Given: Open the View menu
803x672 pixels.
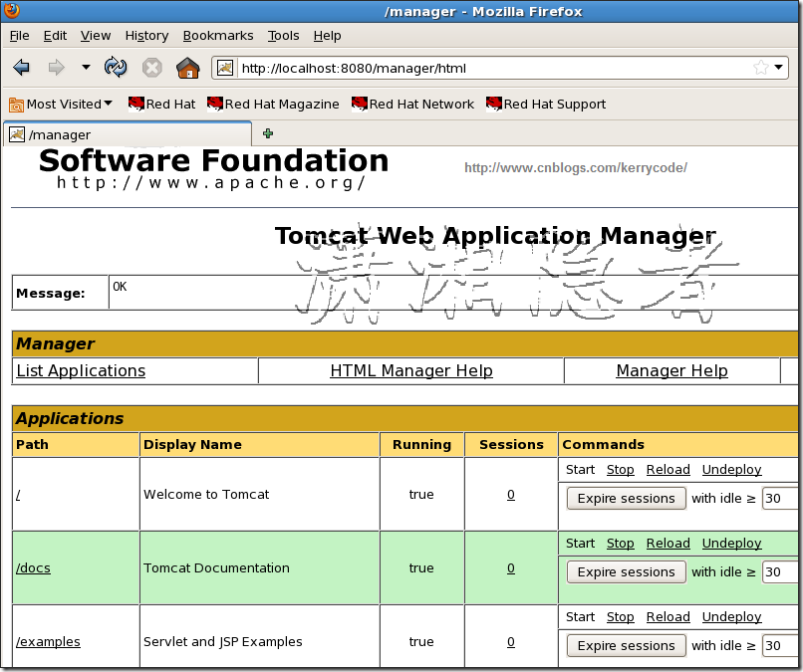Looking at the screenshot, I should click(96, 35).
